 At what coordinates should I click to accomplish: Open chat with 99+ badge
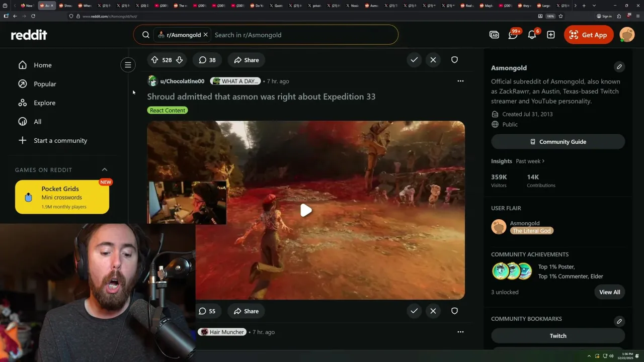[x=513, y=35]
